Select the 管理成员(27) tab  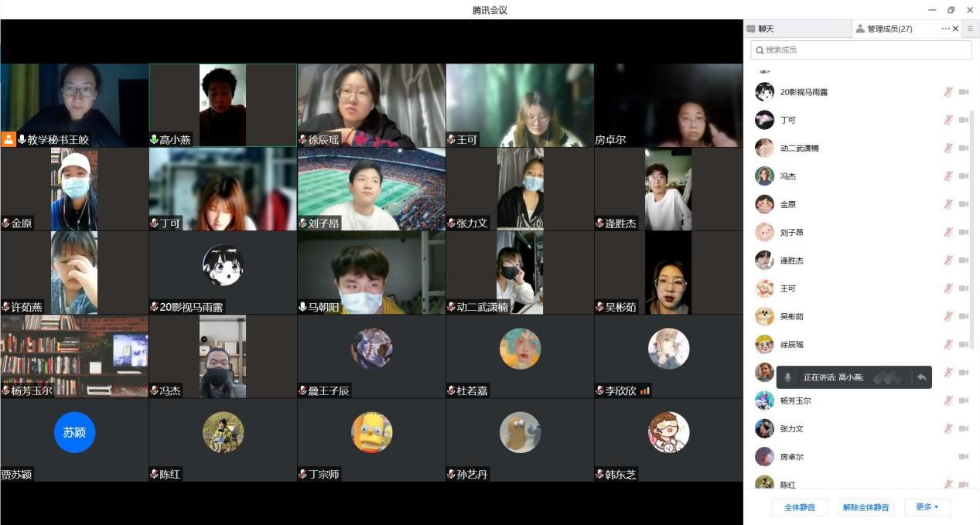coord(890,29)
